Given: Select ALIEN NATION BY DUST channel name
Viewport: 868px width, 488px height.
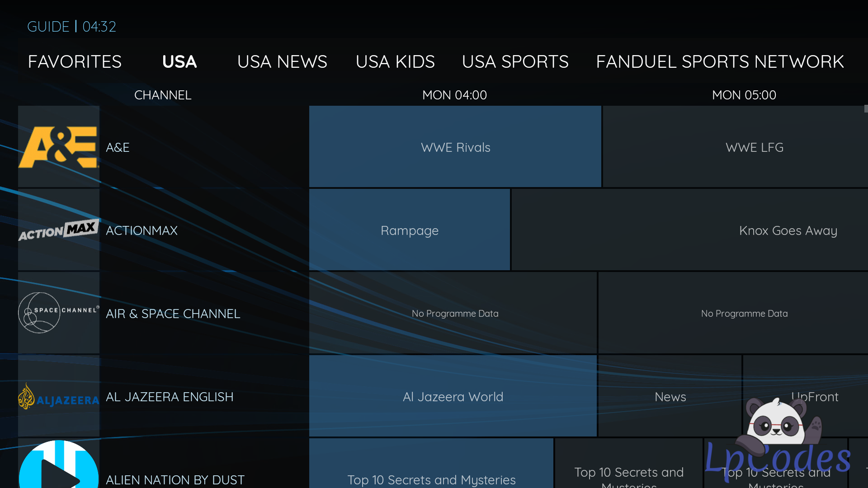Looking at the screenshot, I should pos(175,480).
